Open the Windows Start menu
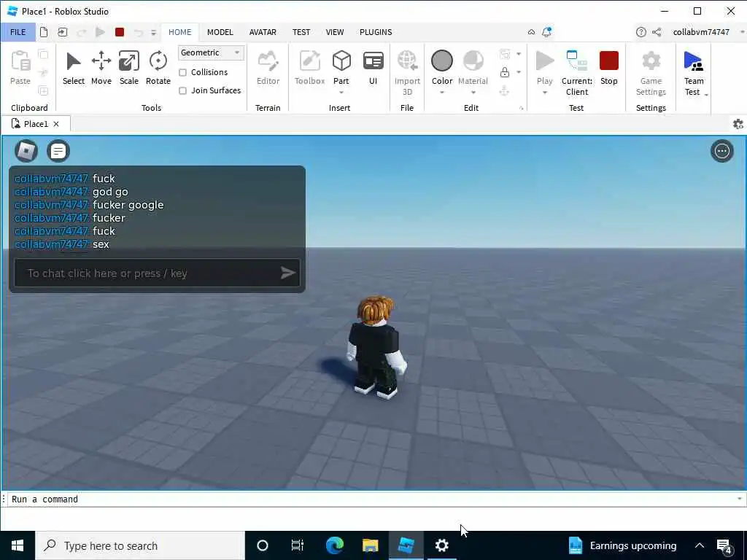 pyautogui.click(x=18, y=545)
